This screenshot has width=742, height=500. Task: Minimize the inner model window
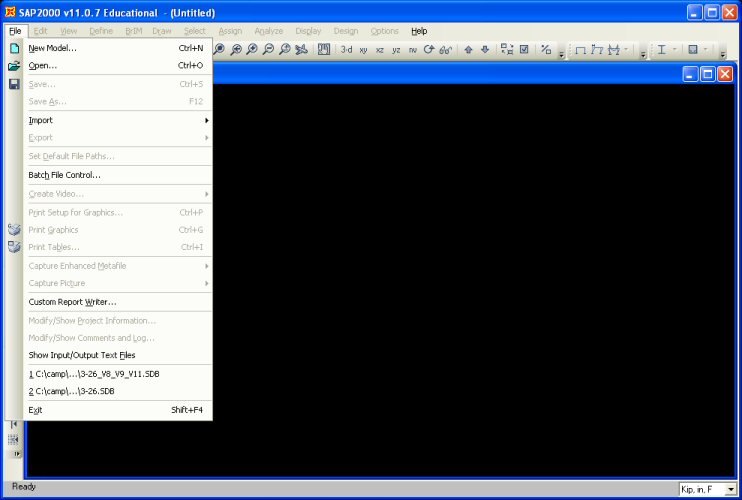pyautogui.click(x=690, y=74)
